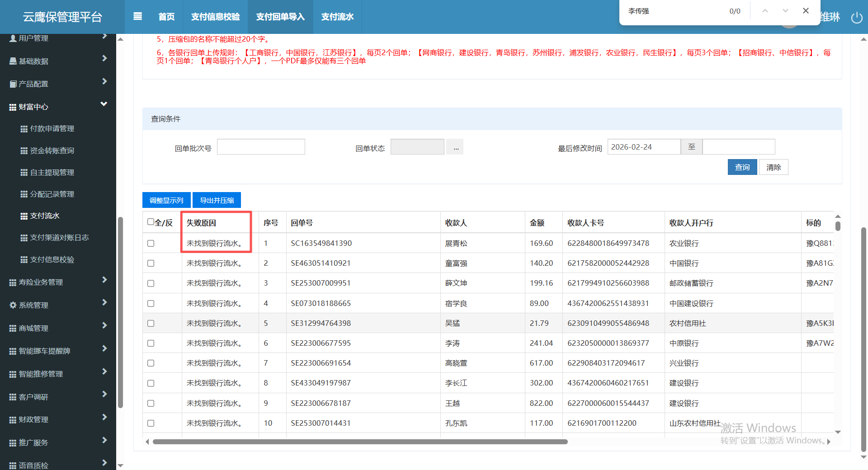Click the 查询 search button
868x470 pixels.
pos(742,167)
